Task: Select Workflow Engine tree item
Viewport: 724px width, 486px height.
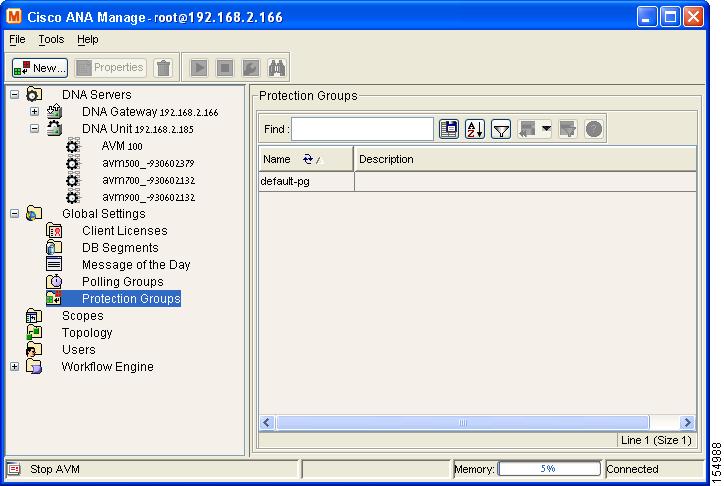Action: (x=108, y=367)
